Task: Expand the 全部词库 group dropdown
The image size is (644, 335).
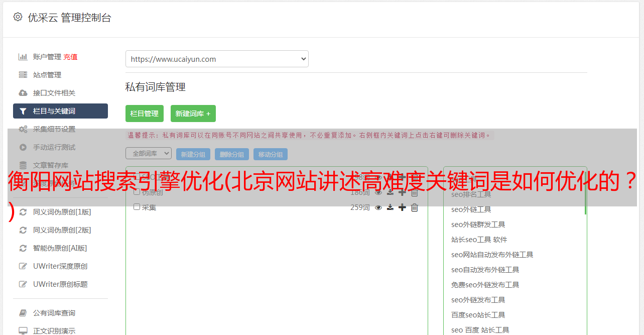Action: point(149,153)
